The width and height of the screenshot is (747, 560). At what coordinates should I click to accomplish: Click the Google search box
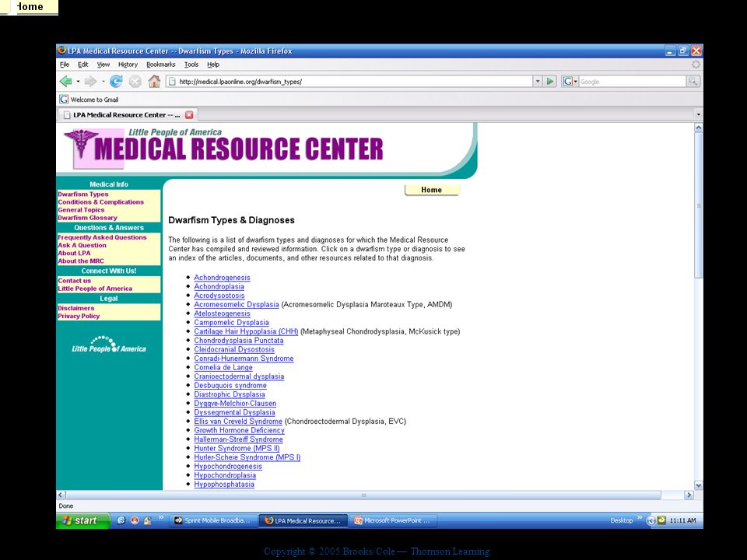[632, 82]
